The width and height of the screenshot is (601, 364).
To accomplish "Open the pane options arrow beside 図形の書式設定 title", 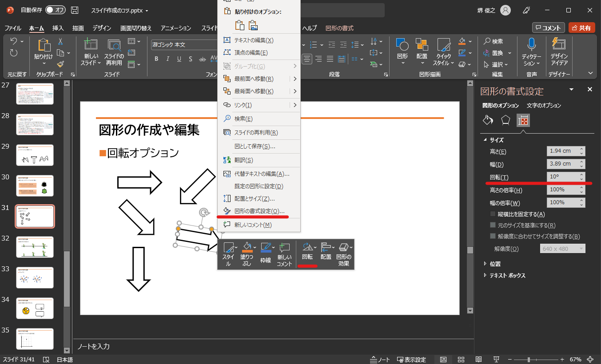I will 572,90.
